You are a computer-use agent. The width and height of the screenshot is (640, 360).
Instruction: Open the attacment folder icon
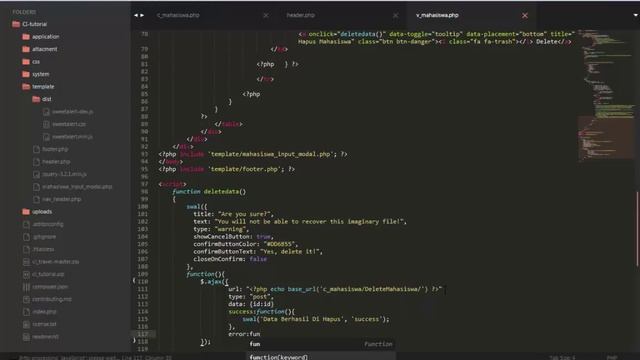26,49
